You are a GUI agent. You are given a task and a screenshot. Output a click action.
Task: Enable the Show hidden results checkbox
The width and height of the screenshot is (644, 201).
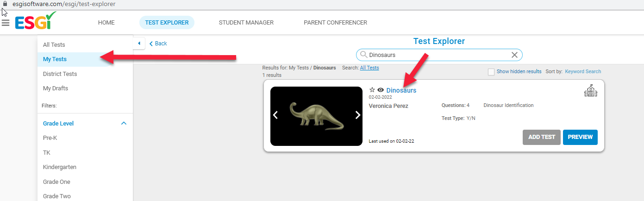pos(491,72)
